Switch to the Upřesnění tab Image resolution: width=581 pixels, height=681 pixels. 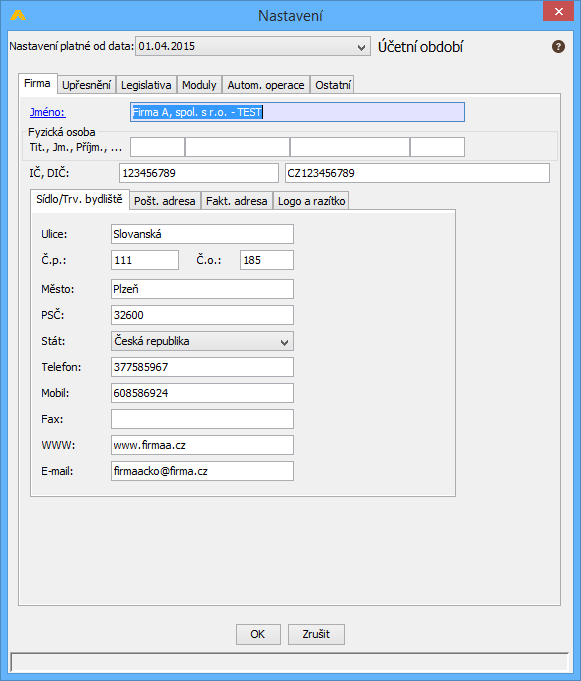(86, 85)
